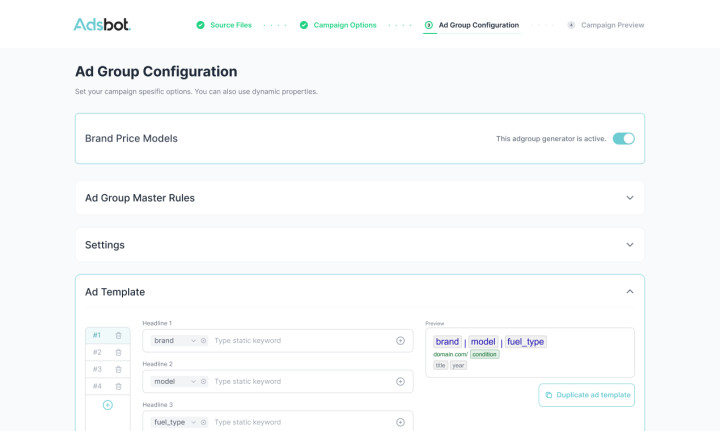The width and height of the screenshot is (720, 431).
Task: Remove template #3 using its trash icon
Action: (x=118, y=369)
